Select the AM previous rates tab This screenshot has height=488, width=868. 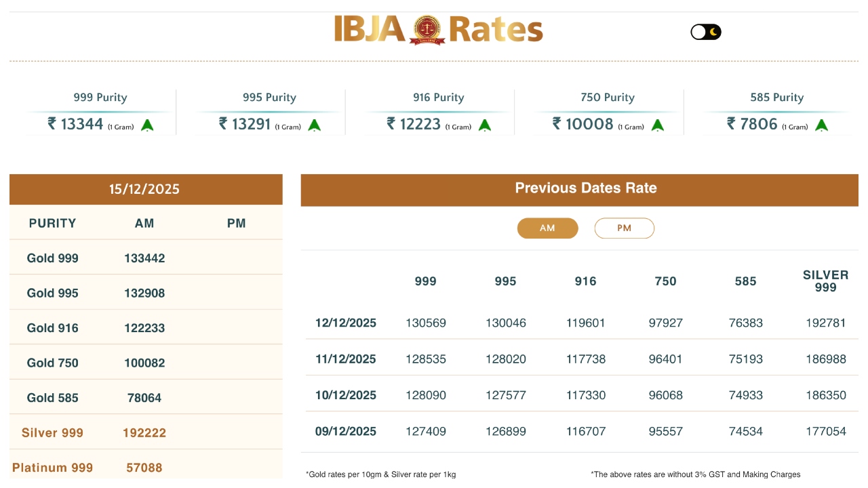pyautogui.click(x=547, y=228)
